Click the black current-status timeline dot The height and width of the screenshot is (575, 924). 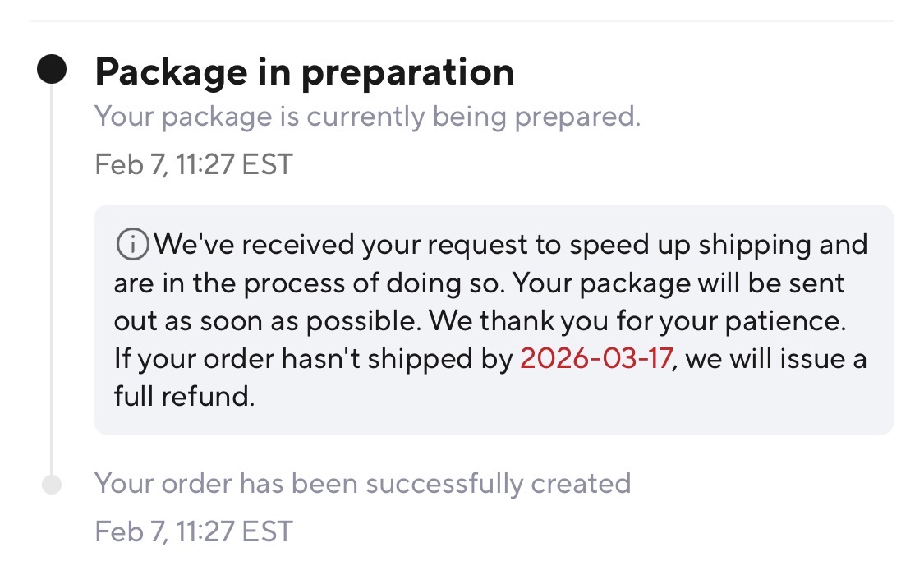52,70
